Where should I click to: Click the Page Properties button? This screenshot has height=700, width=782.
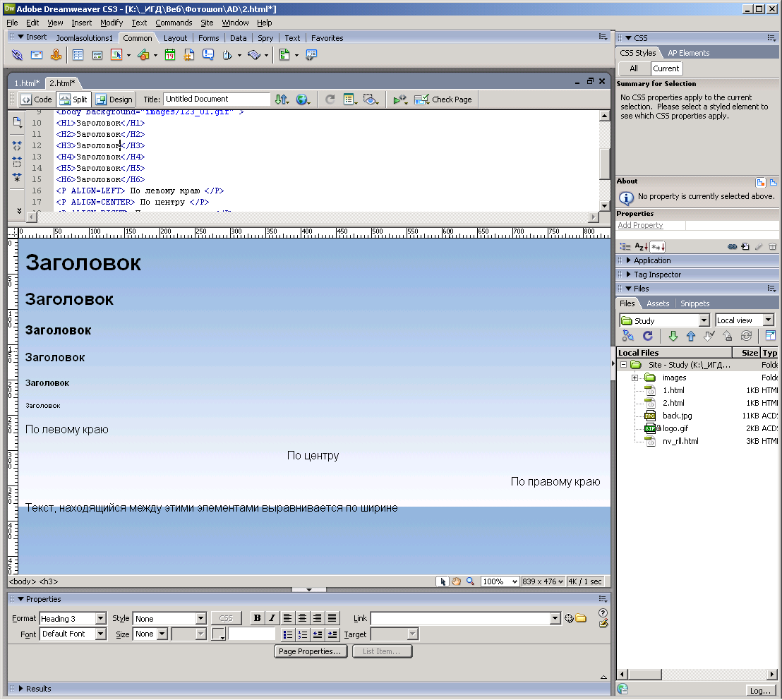click(311, 651)
